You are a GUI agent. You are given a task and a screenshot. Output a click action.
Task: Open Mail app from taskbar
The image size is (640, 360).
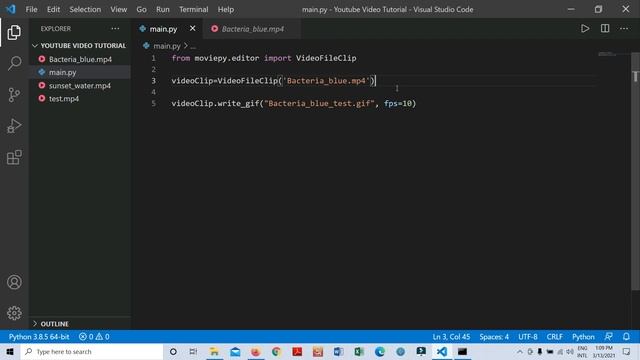pyautogui.click(x=235, y=351)
